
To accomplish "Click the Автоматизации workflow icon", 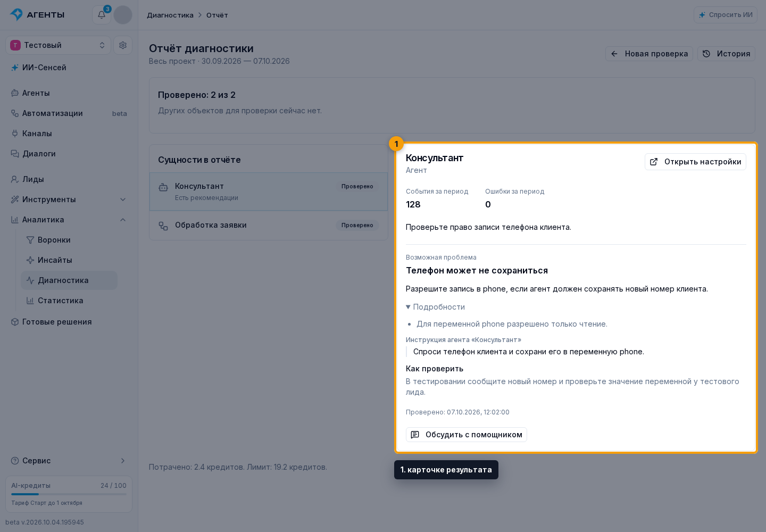I will (15, 113).
